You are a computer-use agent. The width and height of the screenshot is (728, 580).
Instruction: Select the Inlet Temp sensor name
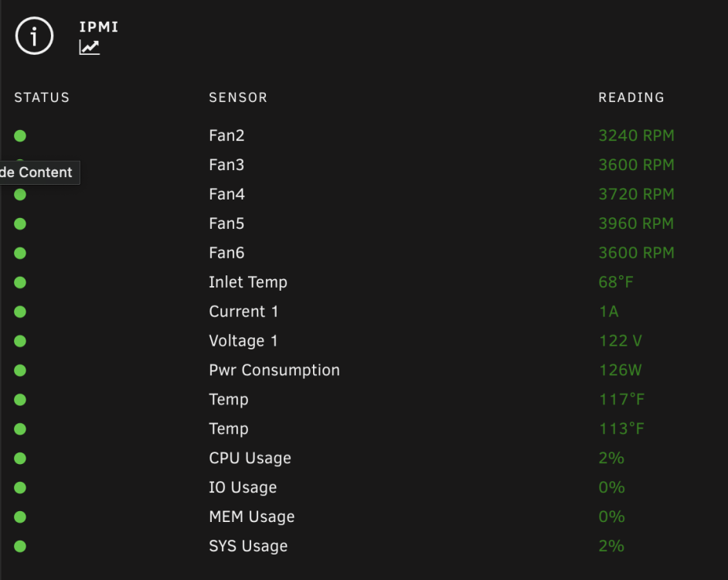248,282
